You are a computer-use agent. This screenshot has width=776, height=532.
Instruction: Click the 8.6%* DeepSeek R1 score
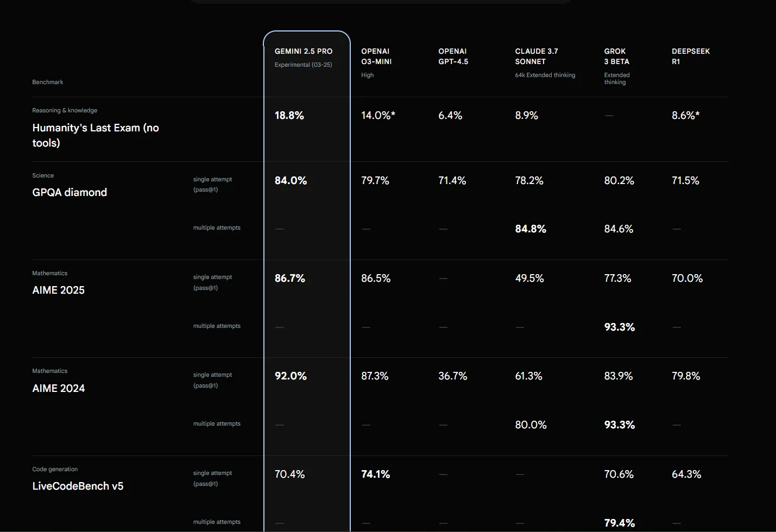click(x=686, y=115)
